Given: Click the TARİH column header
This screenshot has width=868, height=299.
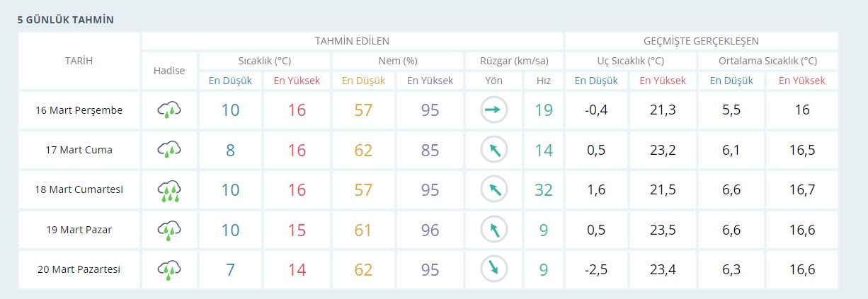Looking at the screenshot, I should [x=79, y=61].
